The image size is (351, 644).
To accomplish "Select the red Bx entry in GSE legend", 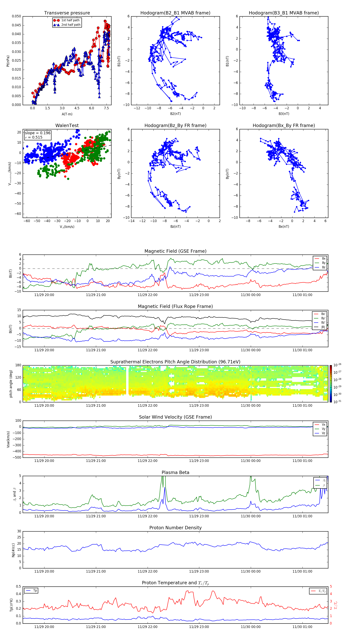I will pos(320,259).
